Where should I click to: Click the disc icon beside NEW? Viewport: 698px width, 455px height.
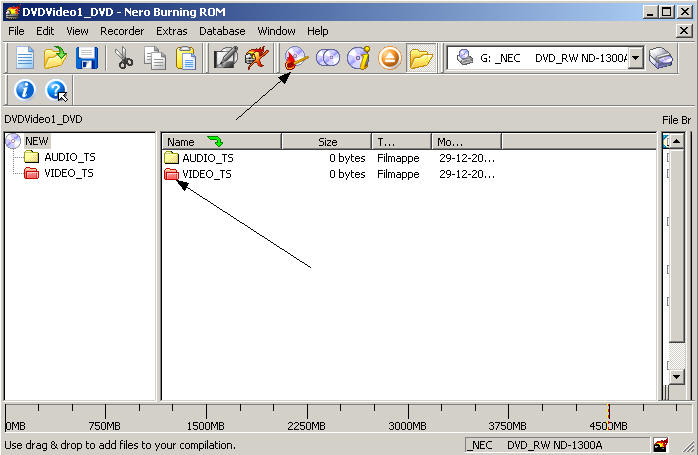(13, 141)
